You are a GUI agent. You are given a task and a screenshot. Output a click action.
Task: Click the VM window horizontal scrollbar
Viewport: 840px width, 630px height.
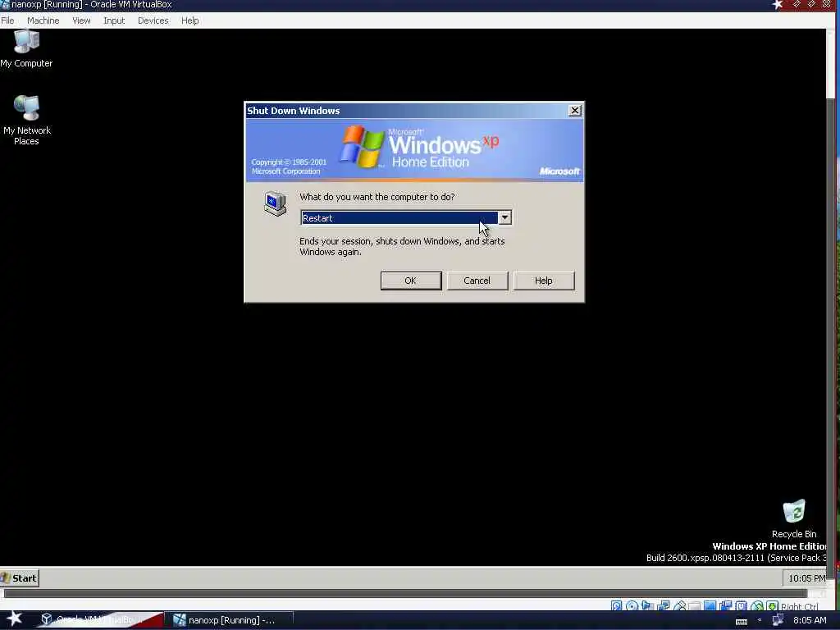(405, 593)
